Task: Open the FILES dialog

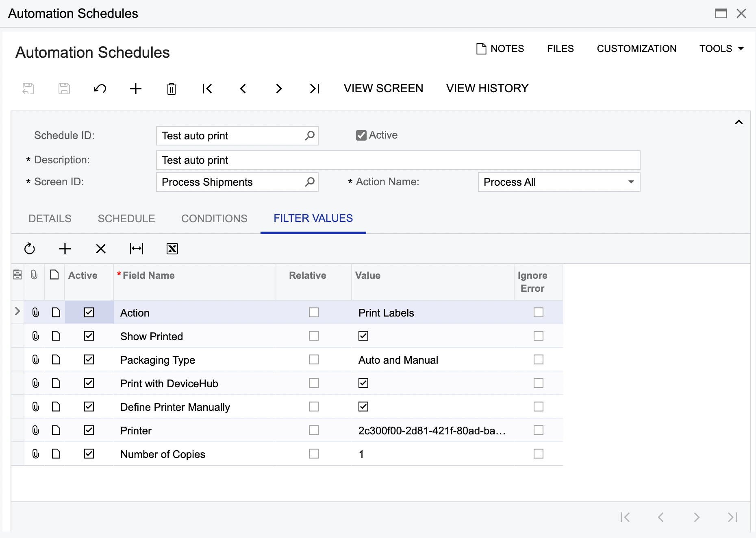Action: pyautogui.click(x=560, y=49)
